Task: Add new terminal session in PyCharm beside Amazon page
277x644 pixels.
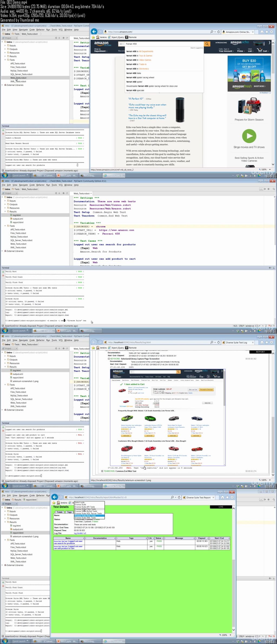Action: [3, 130]
